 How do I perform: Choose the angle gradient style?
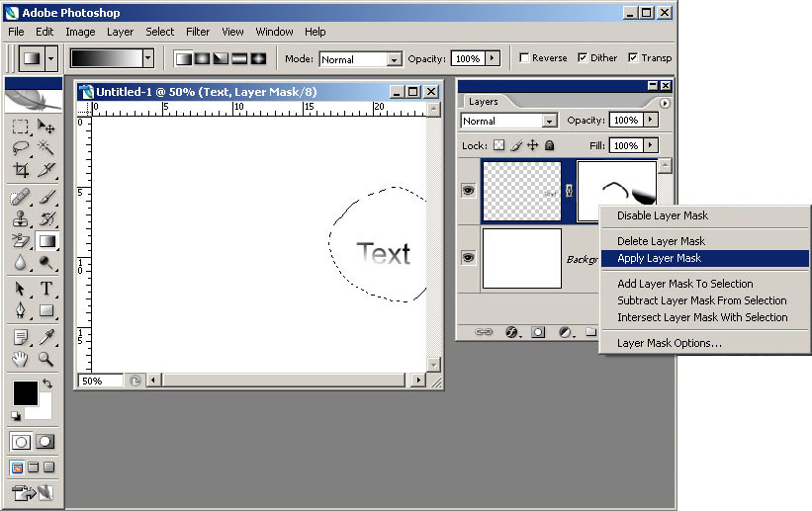(x=221, y=58)
